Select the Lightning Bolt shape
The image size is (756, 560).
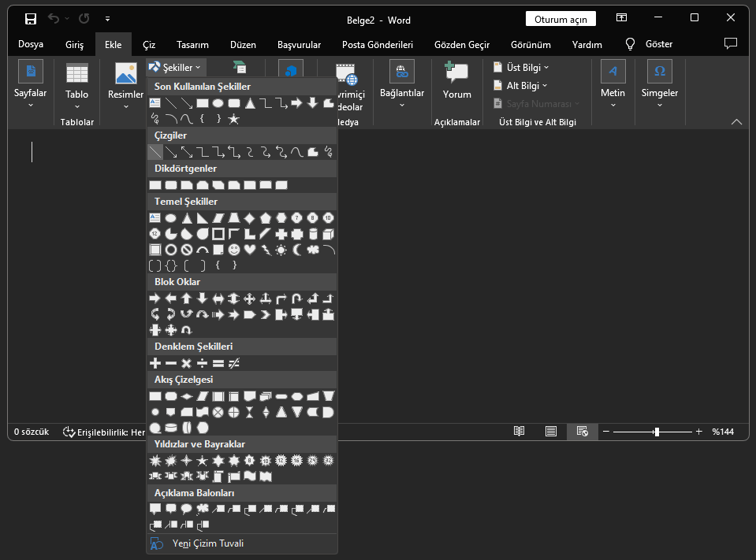click(266, 250)
